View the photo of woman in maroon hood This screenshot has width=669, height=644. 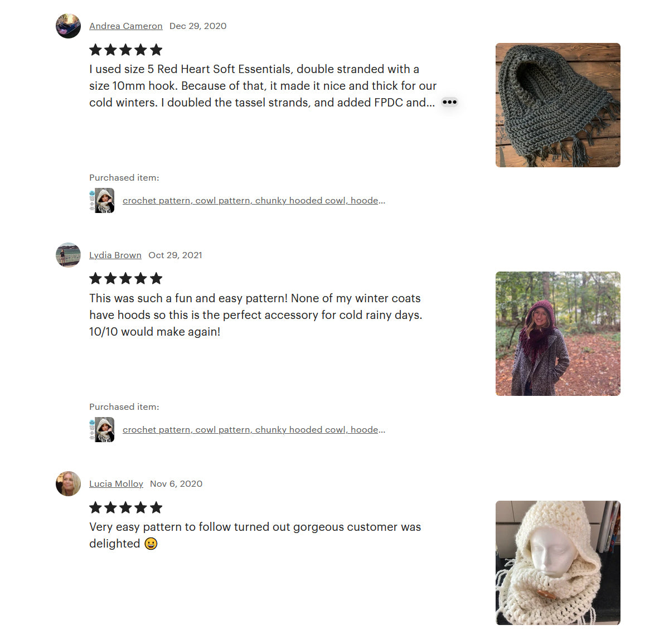[x=558, y=333]
